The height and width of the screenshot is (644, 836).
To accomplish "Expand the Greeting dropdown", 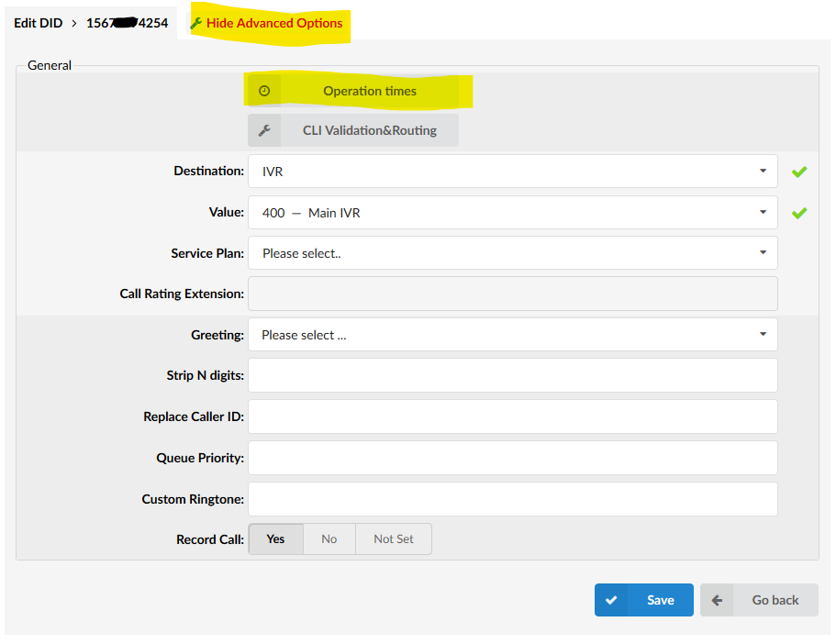I will point(512,335).
